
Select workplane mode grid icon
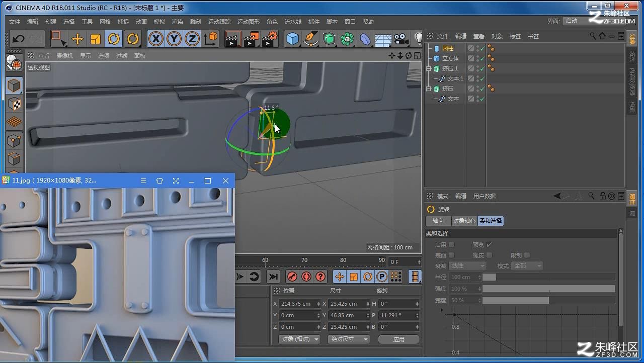pos(14,122)
